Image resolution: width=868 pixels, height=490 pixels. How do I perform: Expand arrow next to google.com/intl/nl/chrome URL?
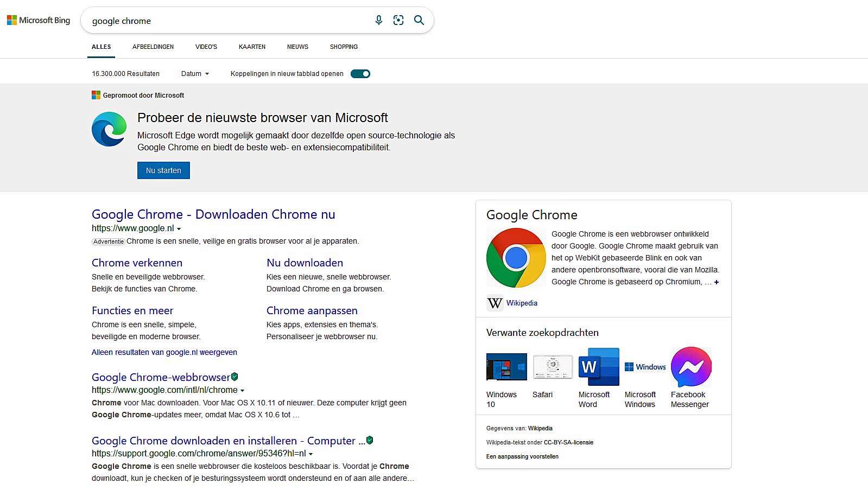[x=242, y=391]
